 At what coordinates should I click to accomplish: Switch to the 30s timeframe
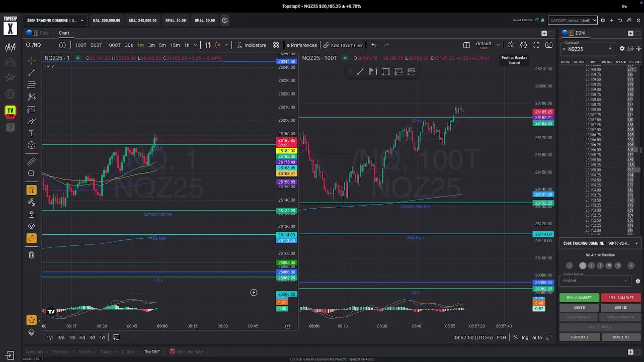pos(129,45)
